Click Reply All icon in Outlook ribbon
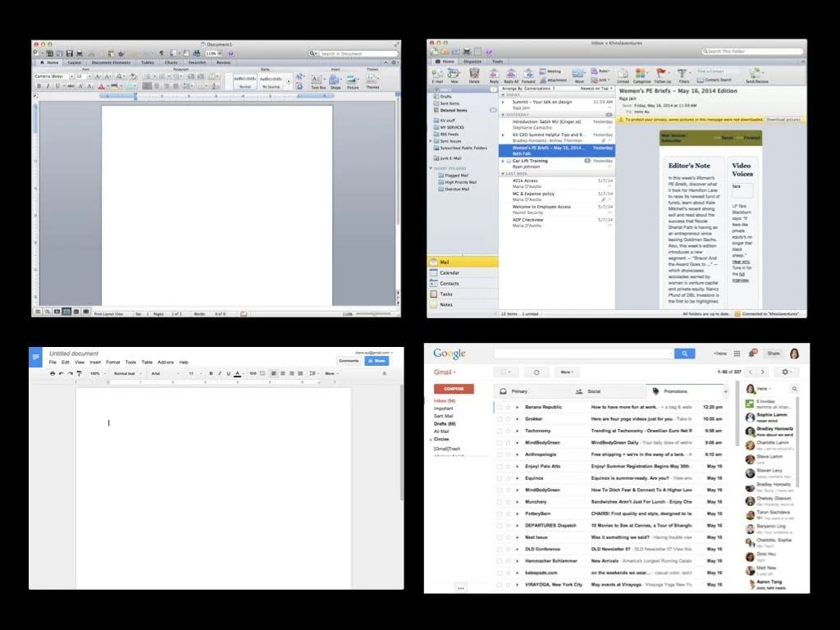This screenshot has height=630, width=840. click(x=511, y=75)
